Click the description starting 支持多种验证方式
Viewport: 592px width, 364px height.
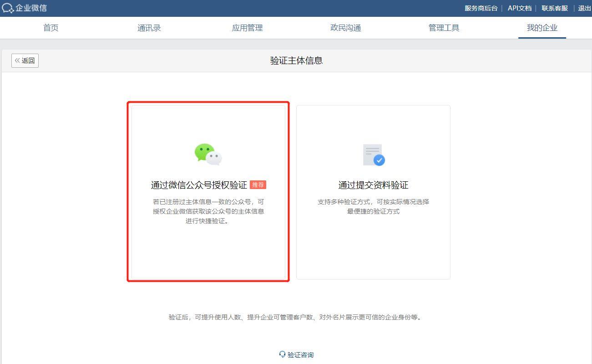coord(373,206)
